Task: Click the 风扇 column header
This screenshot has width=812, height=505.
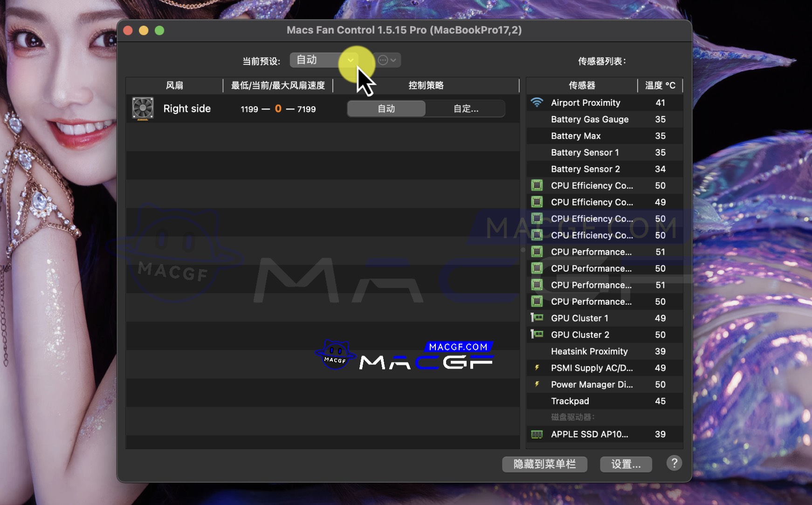Action: point(174,85)
